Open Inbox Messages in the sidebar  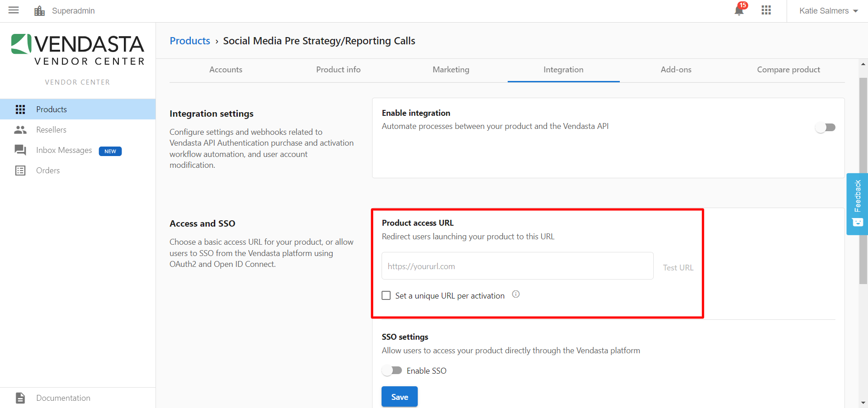(78, 150)
